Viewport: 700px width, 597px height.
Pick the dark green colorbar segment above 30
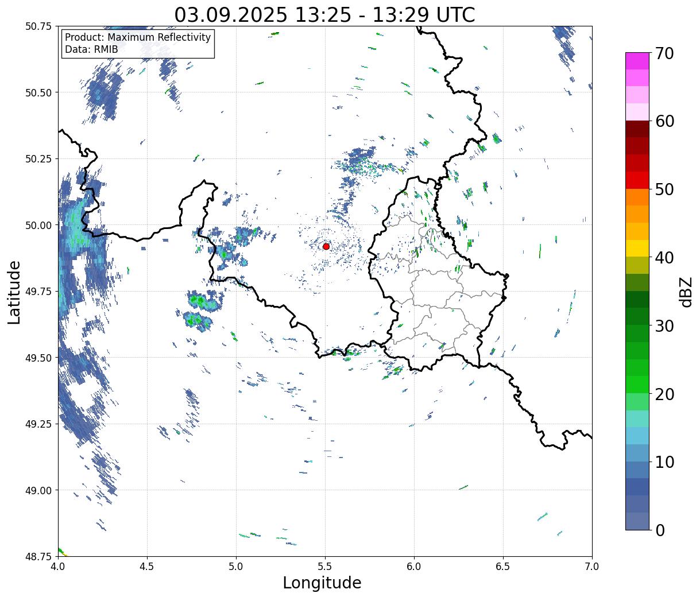637,316
